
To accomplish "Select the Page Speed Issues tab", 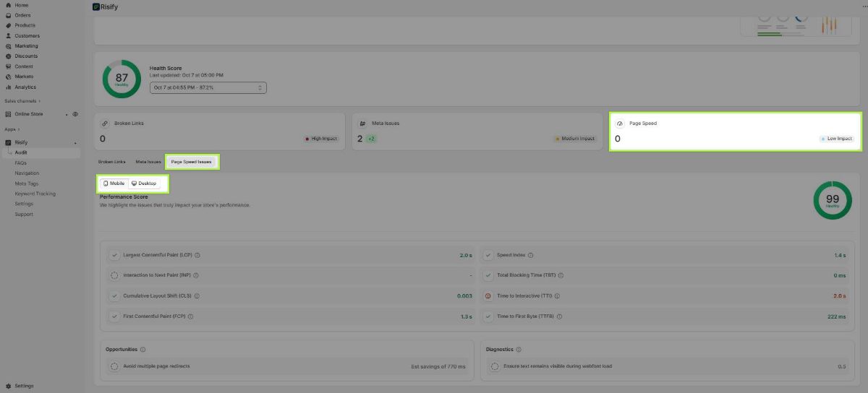I will point(191,162).
